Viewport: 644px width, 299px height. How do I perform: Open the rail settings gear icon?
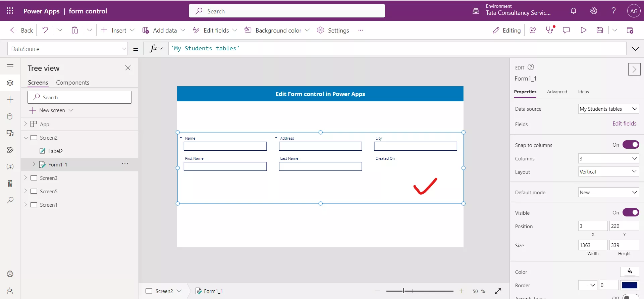pos(10,274)
